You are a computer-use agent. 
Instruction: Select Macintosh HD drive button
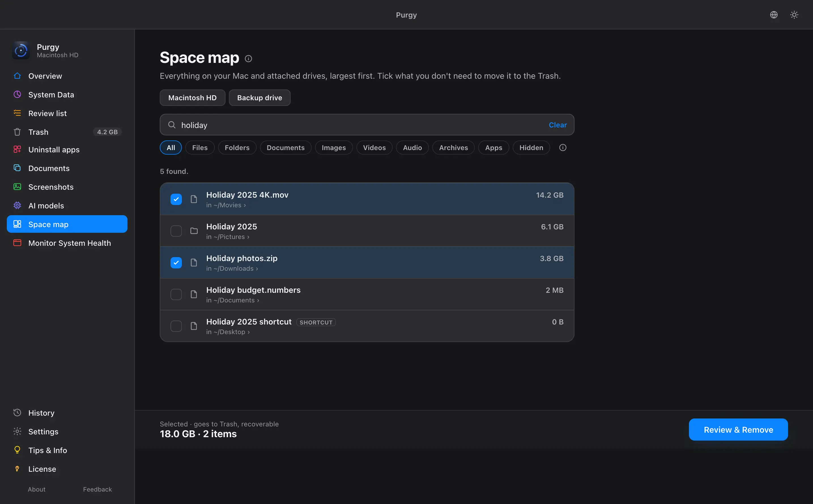192,98
